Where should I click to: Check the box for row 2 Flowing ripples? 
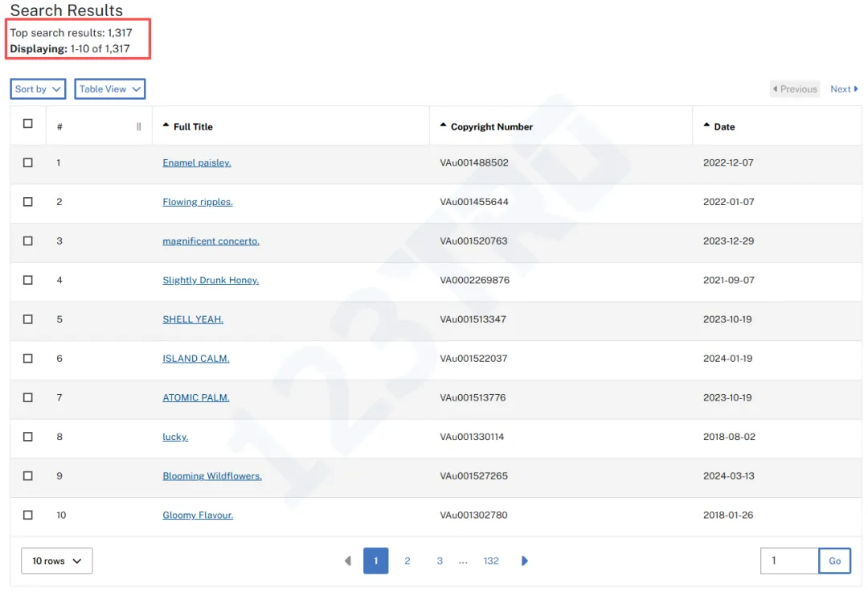point(27,202)
